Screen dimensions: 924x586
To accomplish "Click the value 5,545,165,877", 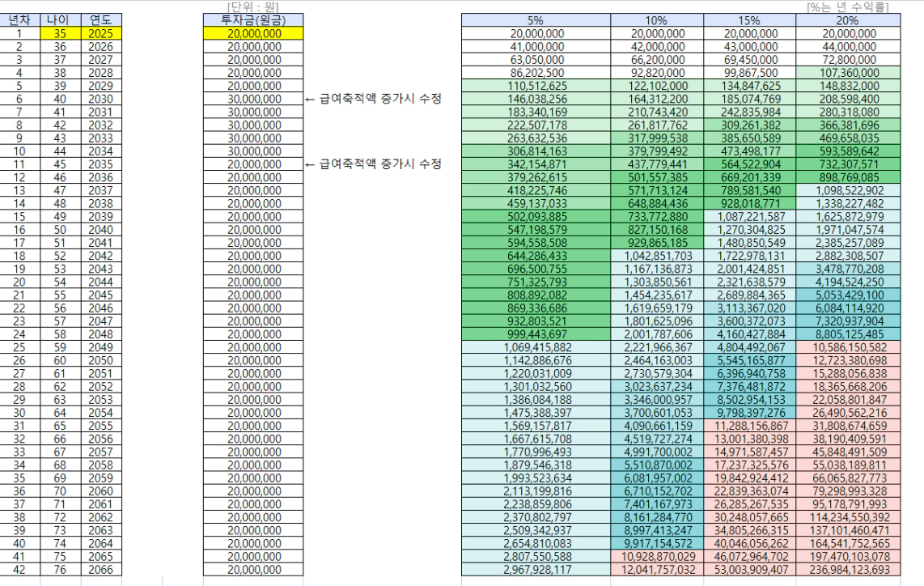I will click(x=749, y=361).
